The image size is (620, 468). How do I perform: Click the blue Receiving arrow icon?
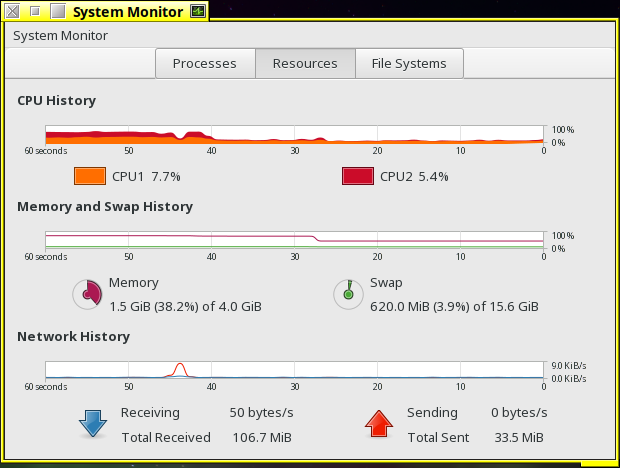coord(93,423)
